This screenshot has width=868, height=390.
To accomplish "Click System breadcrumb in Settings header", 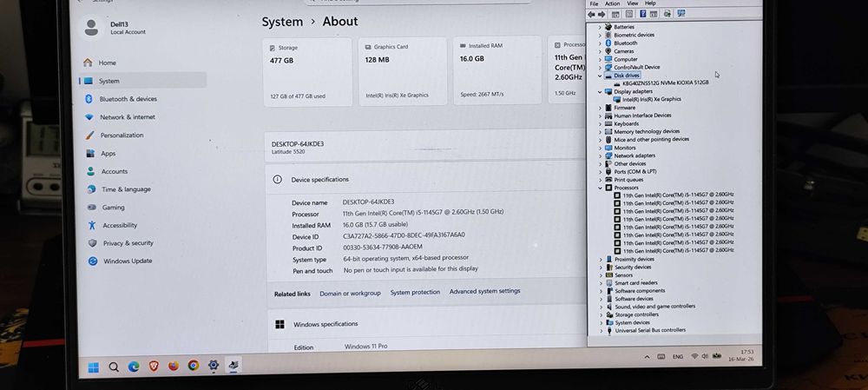I will click(x=282, y=23).
